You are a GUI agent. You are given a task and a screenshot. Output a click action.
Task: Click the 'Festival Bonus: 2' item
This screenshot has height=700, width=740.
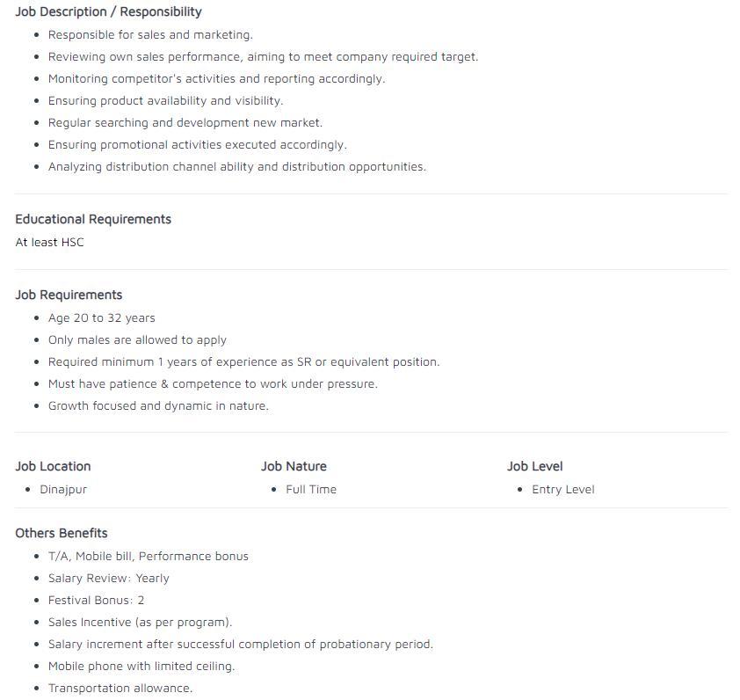[x=97, y=601]
